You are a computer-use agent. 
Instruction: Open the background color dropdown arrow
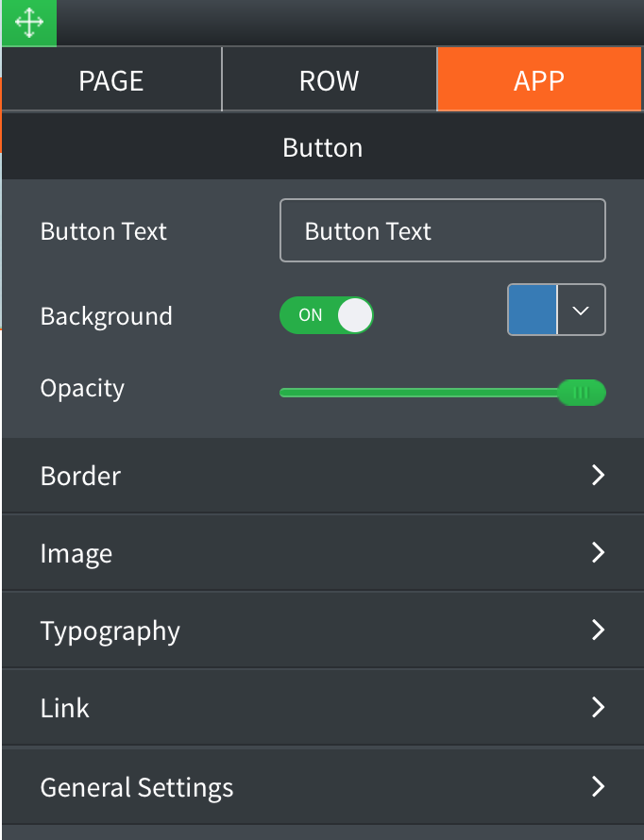click(582, 310)
